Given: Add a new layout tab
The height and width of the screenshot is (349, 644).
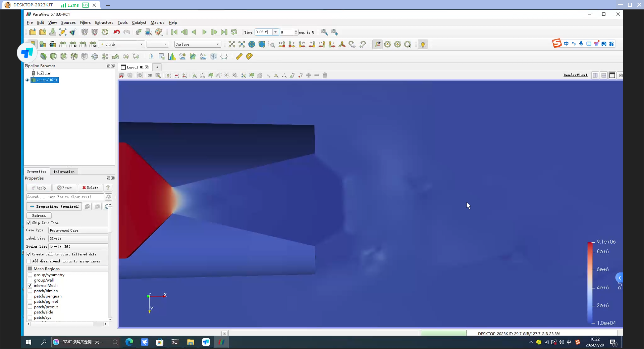Looking at the screenshot, I should pos(157,67).
